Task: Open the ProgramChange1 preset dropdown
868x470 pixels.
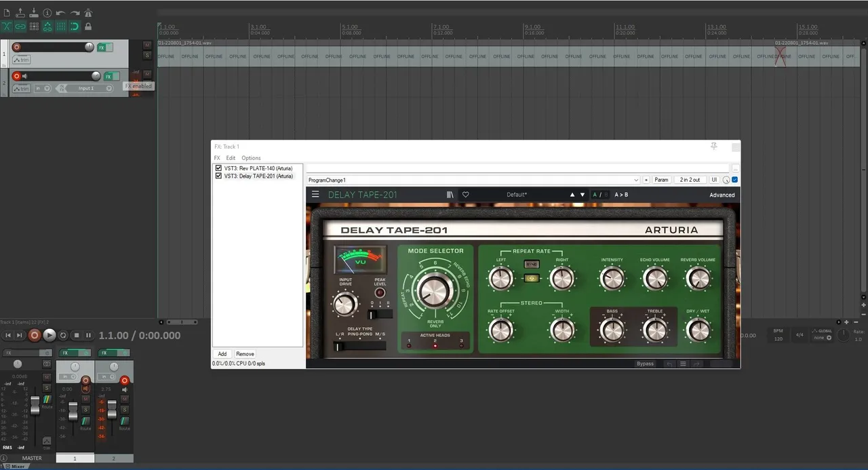Action: (473, 180)
